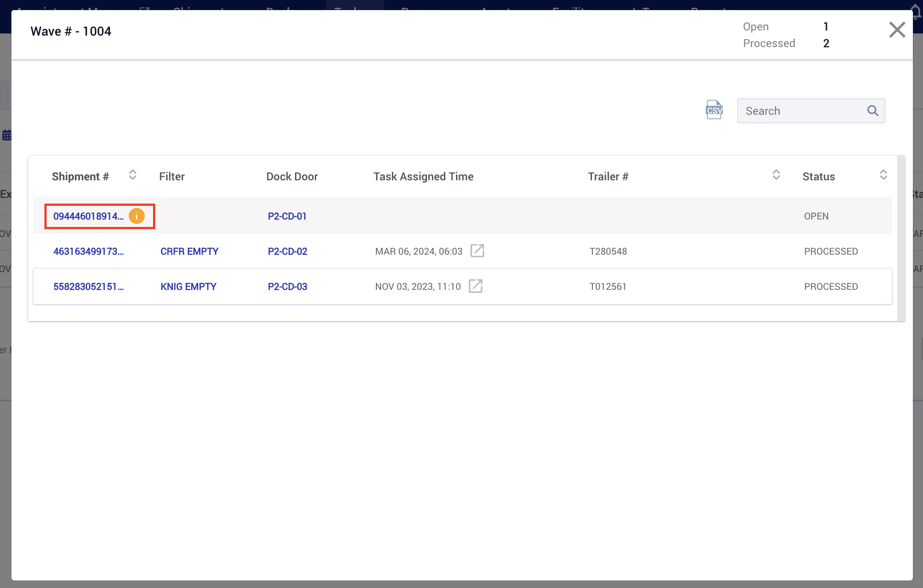Sort table by Trailer # column

(x=776, y=175)
